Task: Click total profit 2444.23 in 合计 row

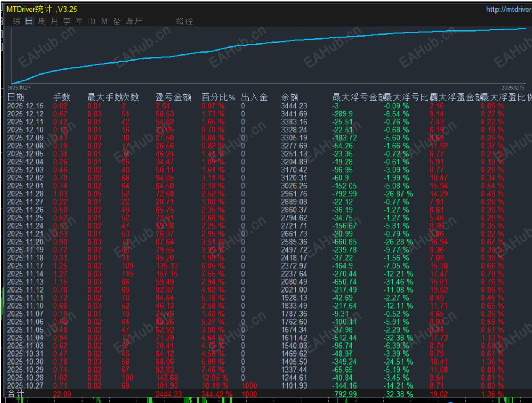Action: (169, 394)
